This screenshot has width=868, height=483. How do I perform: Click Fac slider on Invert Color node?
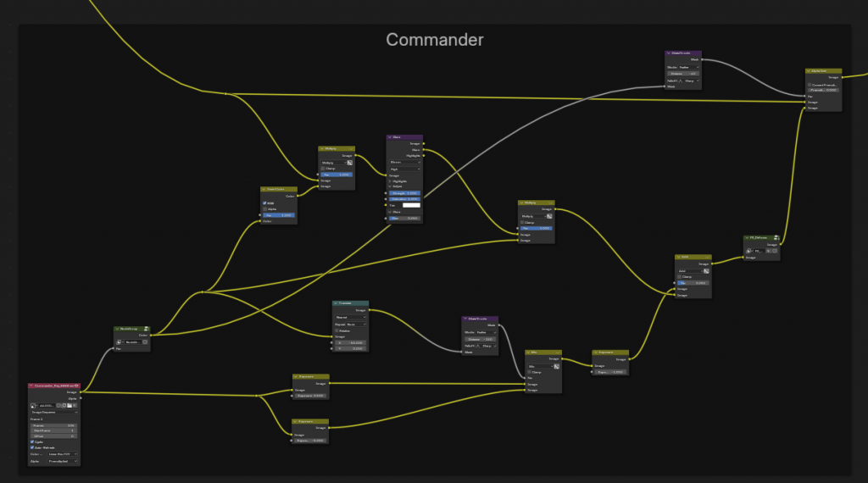tap(278, 215)
